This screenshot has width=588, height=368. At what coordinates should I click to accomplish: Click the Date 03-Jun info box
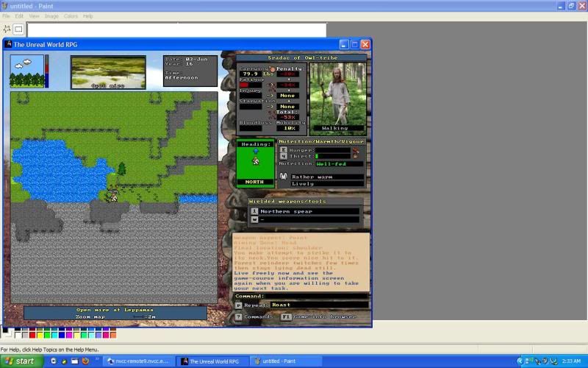pyautogui.click(x=190, y=71)
